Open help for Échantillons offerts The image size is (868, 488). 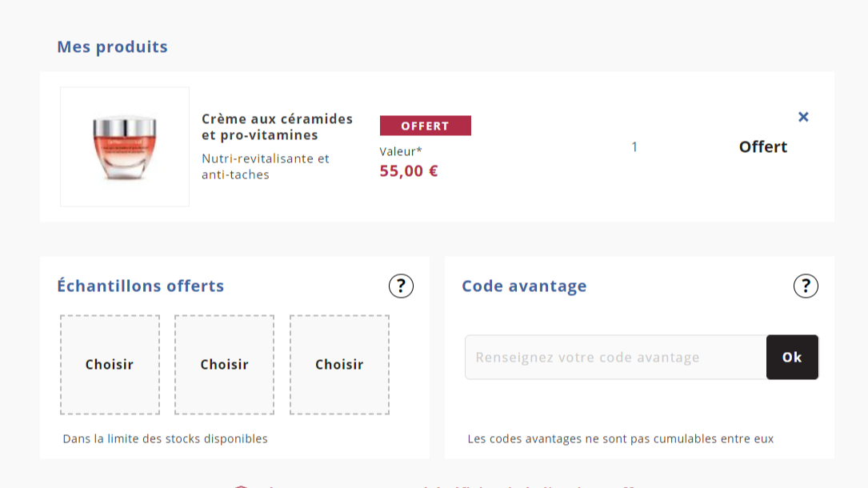tap(401, 286)
